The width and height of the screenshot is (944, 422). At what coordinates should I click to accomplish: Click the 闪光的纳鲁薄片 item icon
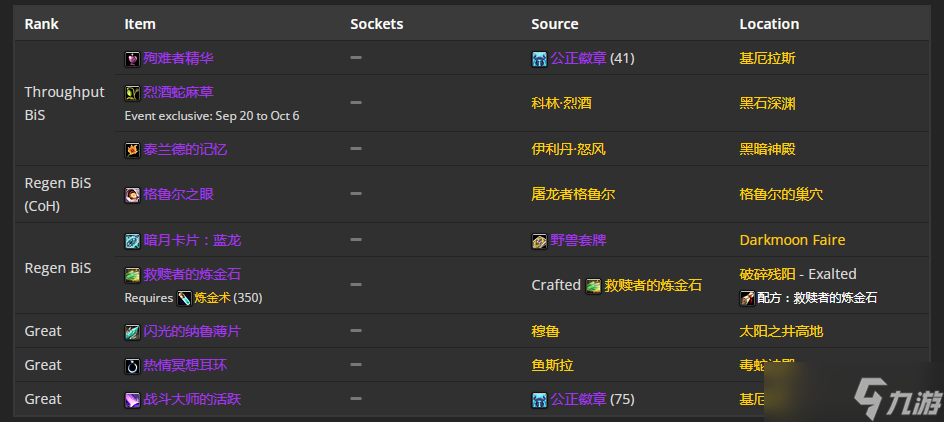click(x=132, y=332)
